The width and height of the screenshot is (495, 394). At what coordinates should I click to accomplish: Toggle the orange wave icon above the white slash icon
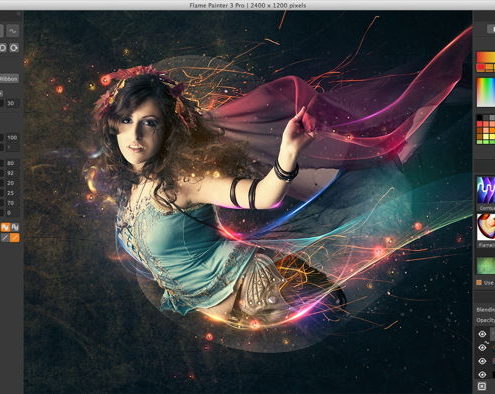point(5,227)
